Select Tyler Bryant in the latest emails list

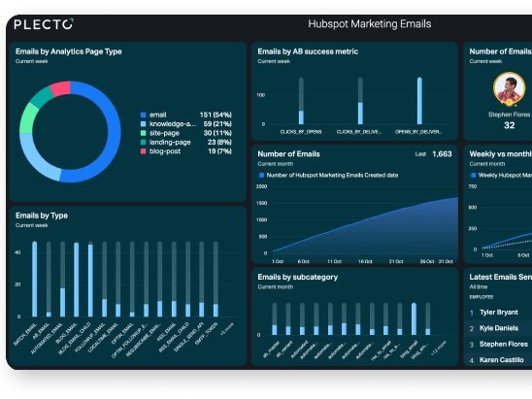(x=499, y=313)
